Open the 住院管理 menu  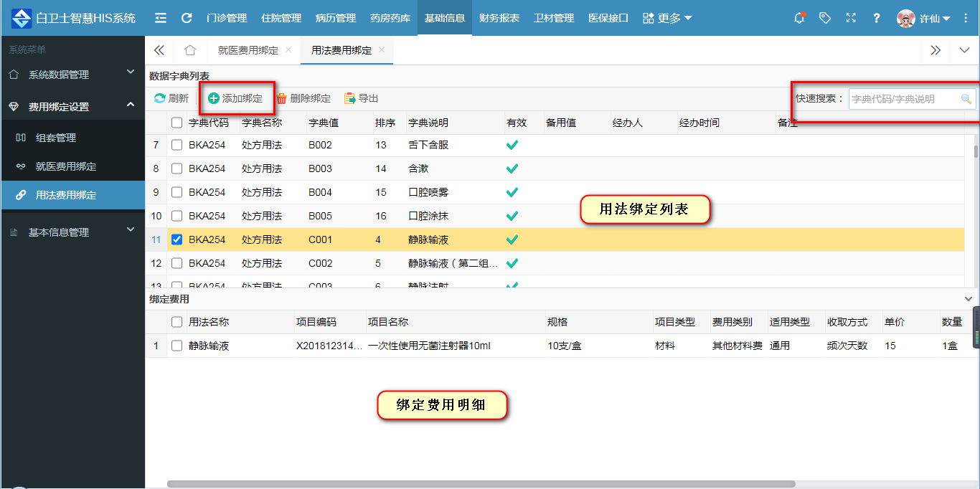point(281,18)
